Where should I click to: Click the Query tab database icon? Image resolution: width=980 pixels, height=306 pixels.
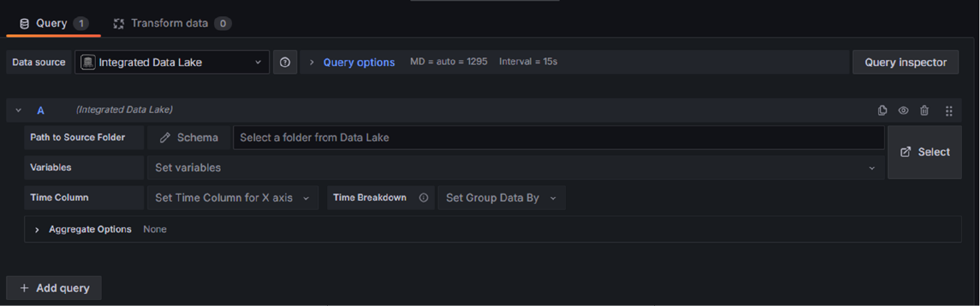(x=25, y=23)
